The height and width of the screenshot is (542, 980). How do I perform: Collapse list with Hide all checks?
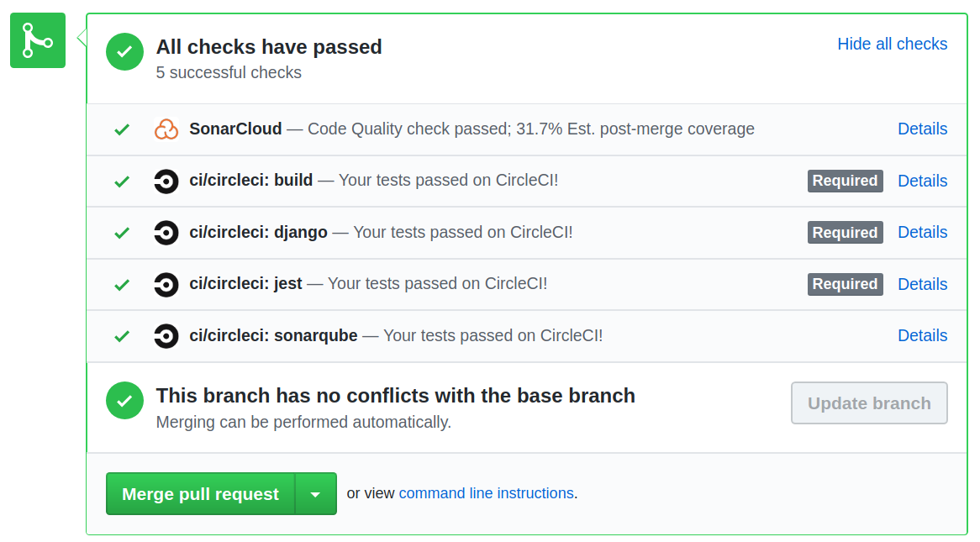coord(892,44)
